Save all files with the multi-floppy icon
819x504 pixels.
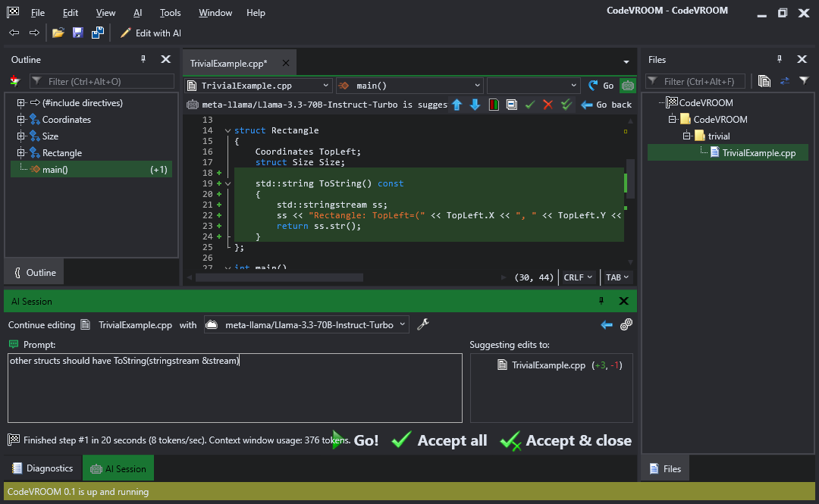coord(98,33)
